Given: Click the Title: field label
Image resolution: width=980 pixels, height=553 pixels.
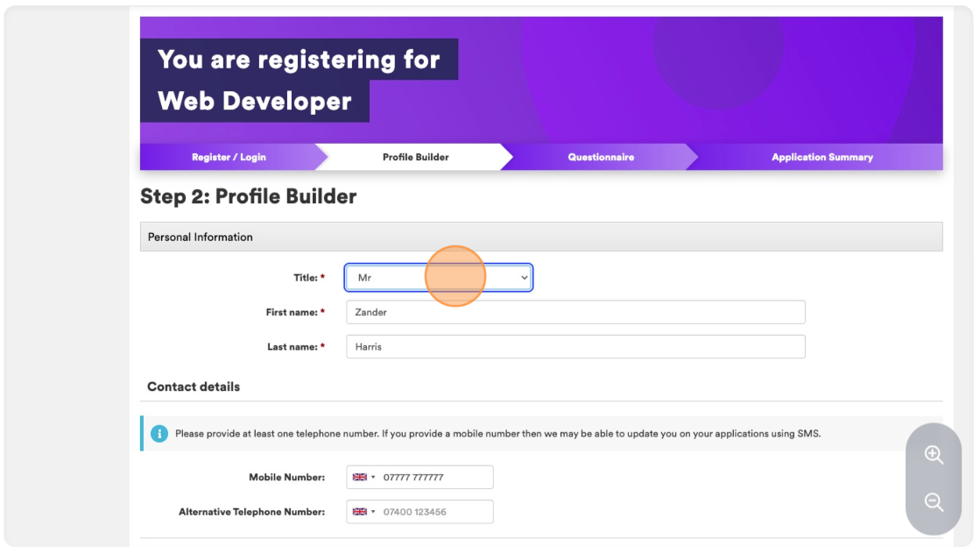Looking at the screenshot, I should [309, 278].
